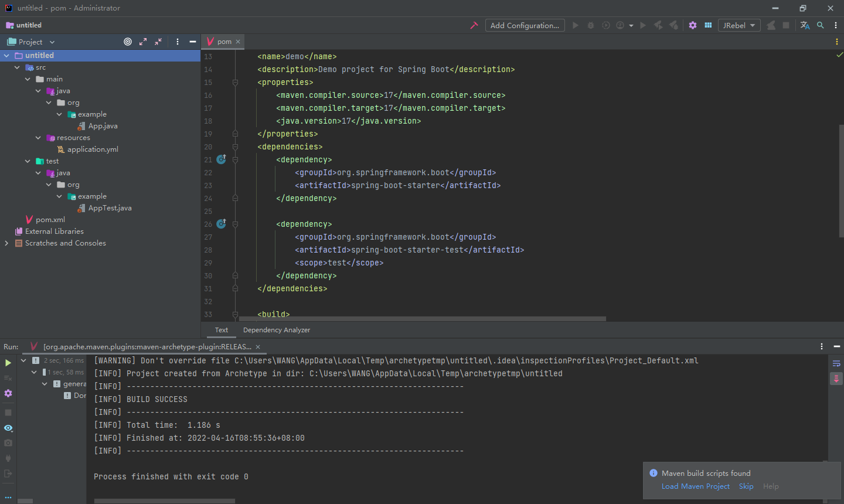Toggle the fold marker at line 33 build
Image resolution: width=844 pixels, height=504 pixels.
(235, 315)
